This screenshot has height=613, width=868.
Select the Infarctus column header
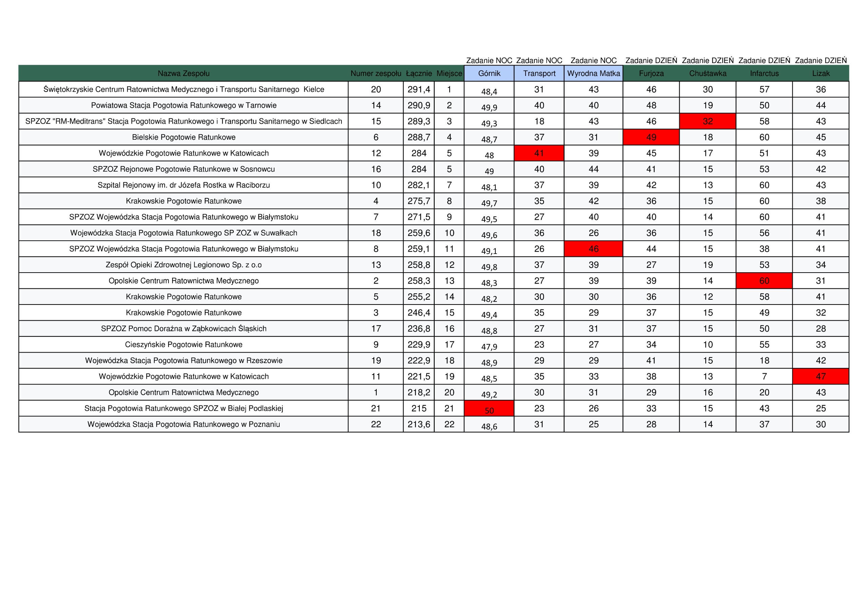tap(764, 73)
